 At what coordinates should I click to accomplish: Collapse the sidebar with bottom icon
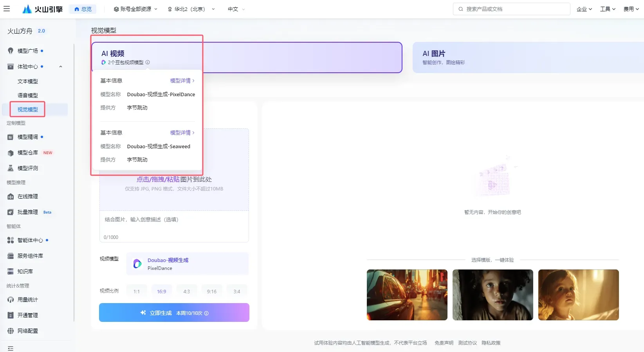click(x=11, y=348)
